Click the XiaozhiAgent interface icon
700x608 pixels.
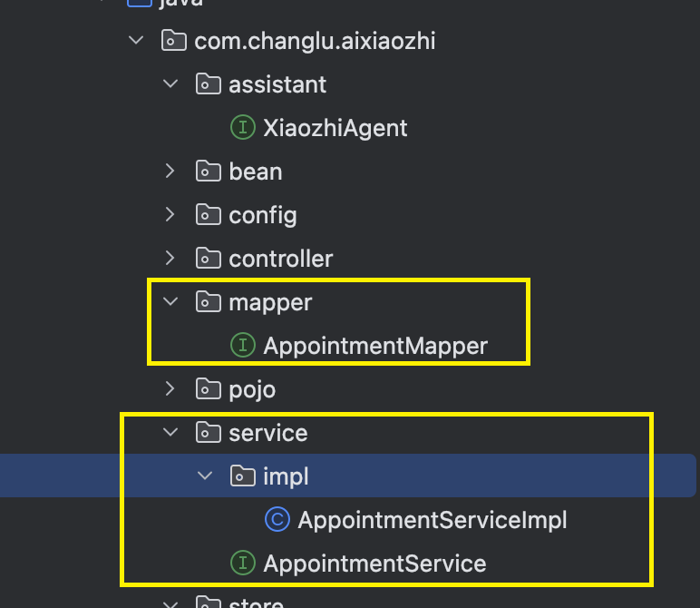(x=243, y=128)
